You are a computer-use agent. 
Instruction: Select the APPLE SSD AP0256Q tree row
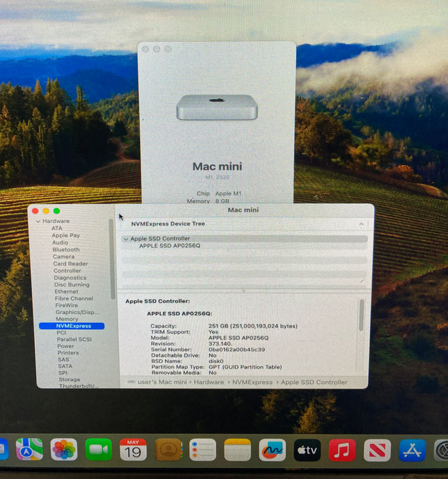point(244,246)
